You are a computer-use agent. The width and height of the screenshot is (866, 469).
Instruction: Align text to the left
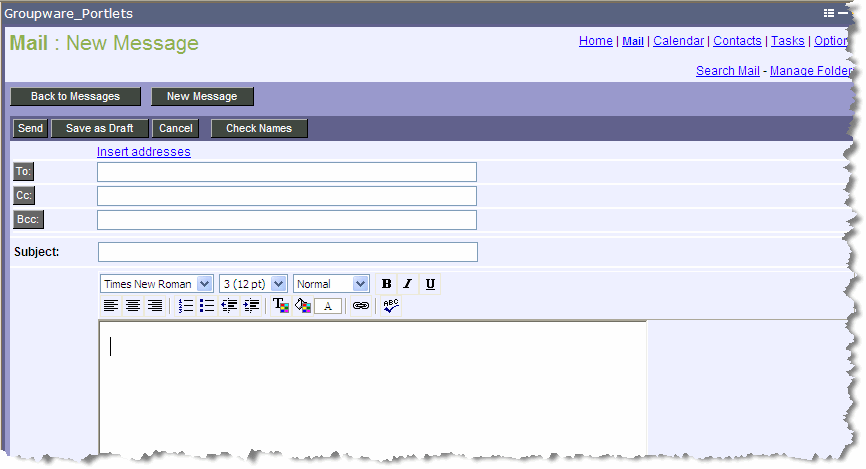coord(111,305)
